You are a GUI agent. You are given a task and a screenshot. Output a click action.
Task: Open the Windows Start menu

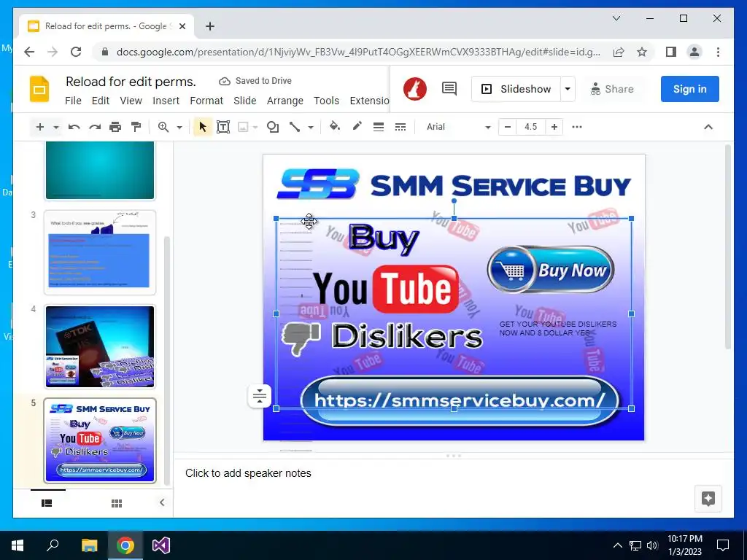click(x=18, y=545)
